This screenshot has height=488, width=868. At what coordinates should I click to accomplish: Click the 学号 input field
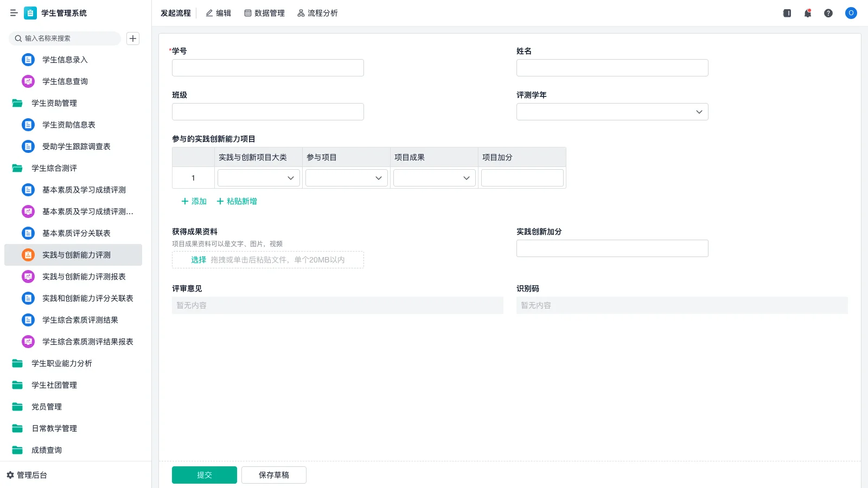(267, 67)
